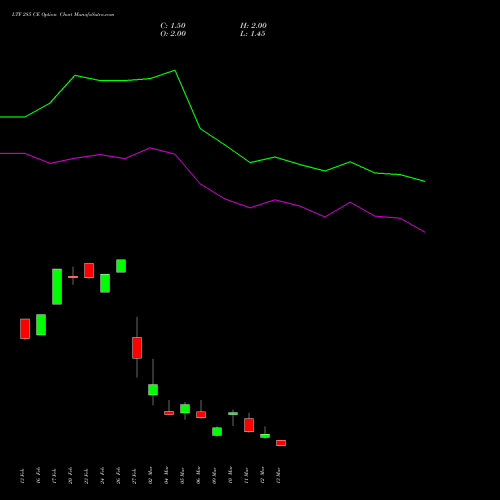500x500 pixels.
Task: Click the peak of the green indicator line
Action: pos(175,70)
